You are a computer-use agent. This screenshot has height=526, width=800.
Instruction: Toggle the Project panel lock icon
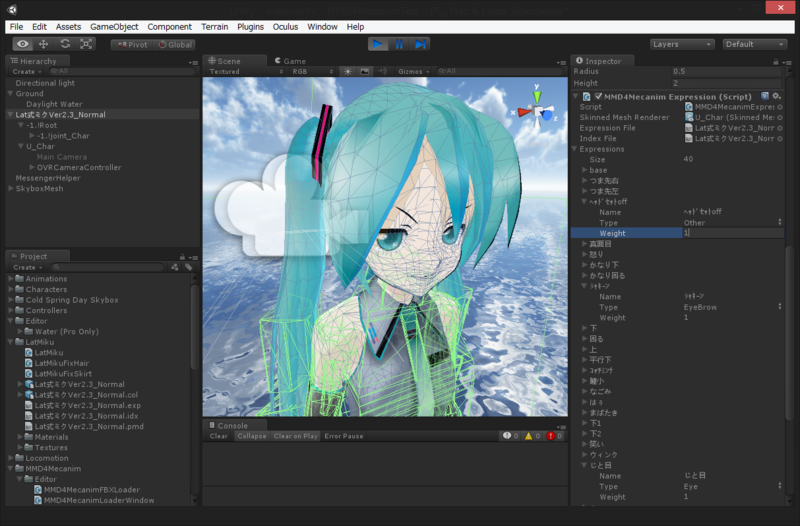(182, 257)
